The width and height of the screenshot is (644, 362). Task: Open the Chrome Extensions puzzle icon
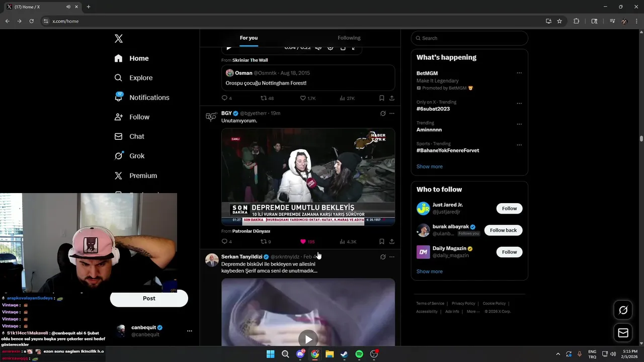tap(577, 21)
